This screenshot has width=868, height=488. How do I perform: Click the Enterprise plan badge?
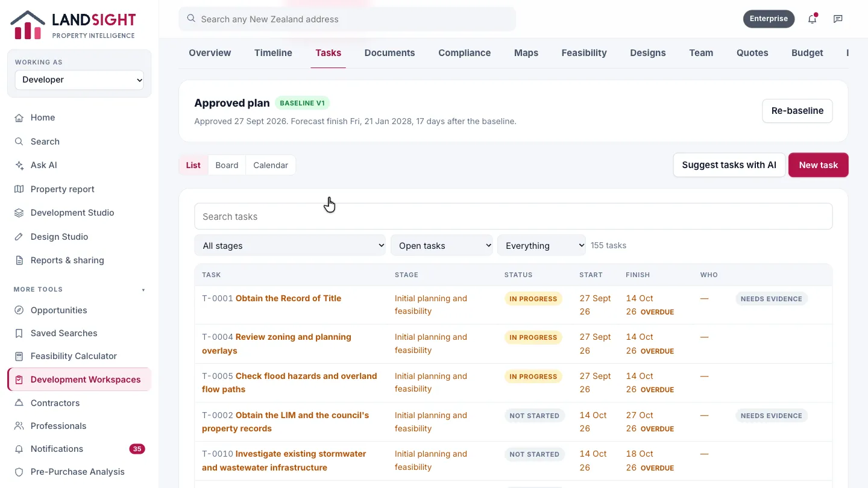pyautogui.click(x=769, y=19)
